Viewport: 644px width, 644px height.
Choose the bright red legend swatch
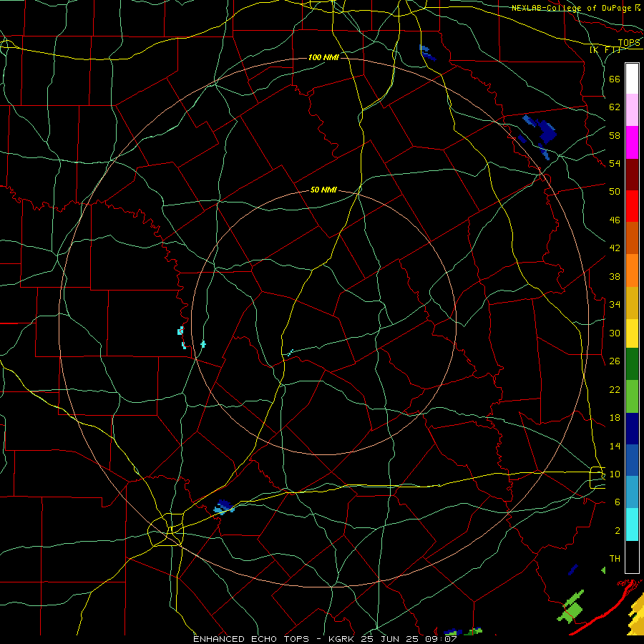pyautogui.click(x=632, y=206)
